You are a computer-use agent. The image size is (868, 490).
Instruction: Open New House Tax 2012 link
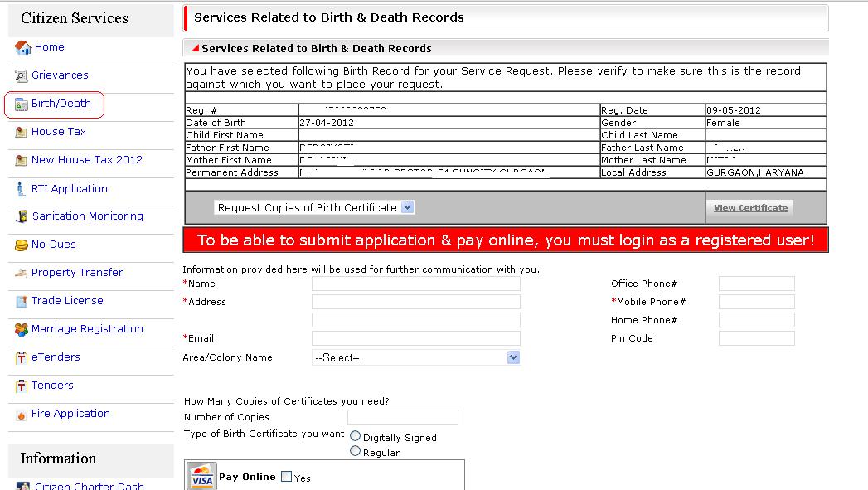click(87, 160)
